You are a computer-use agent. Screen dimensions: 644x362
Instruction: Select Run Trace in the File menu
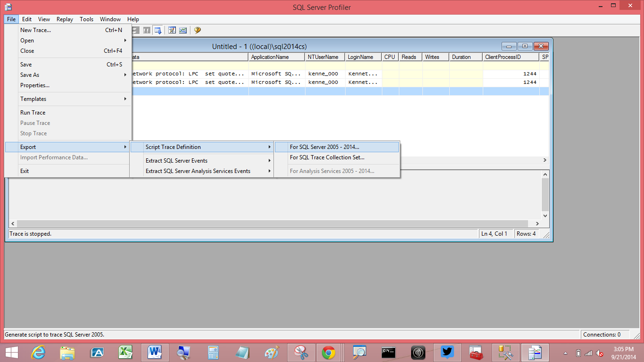click(x=68, y=113)
